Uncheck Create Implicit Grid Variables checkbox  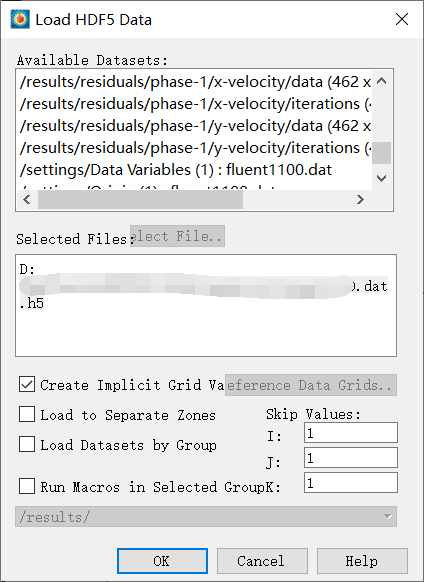tap(27, 385)
